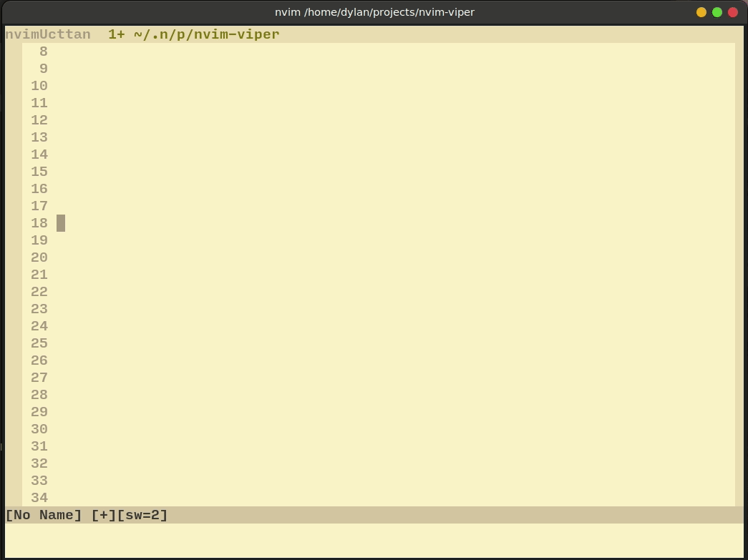
Task: Click line number 23 in the gutter
Action: (39, 309)
